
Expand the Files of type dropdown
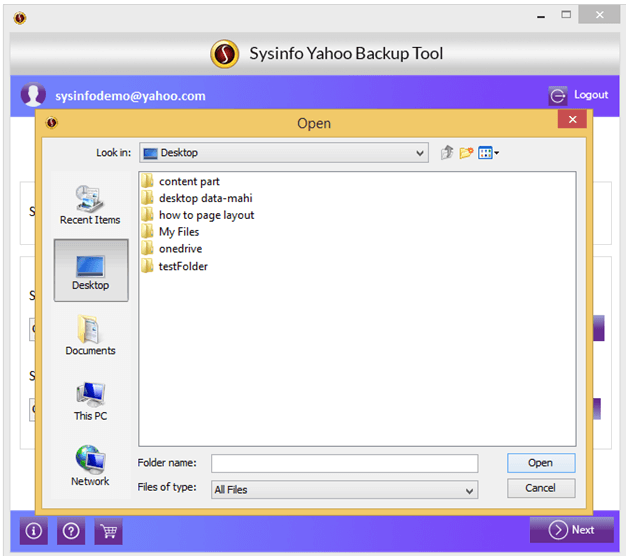pyautogui.click(x=470, y=490)
